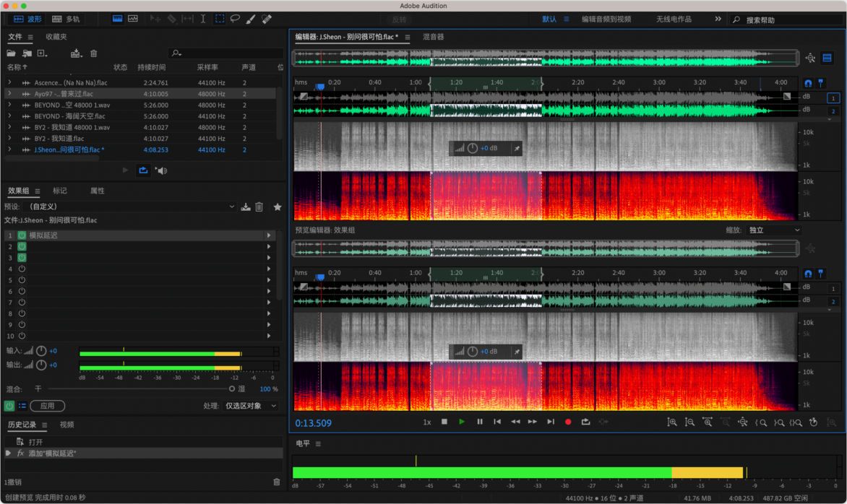Click the dry/wet mix slider handle
Image resolution: width=847 pixels, height=504 pixels.
click(232, 388)
